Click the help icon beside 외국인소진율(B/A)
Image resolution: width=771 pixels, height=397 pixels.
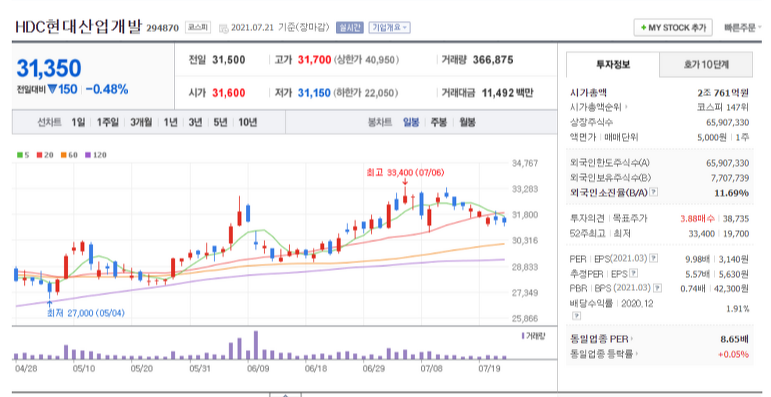[653, 192]
